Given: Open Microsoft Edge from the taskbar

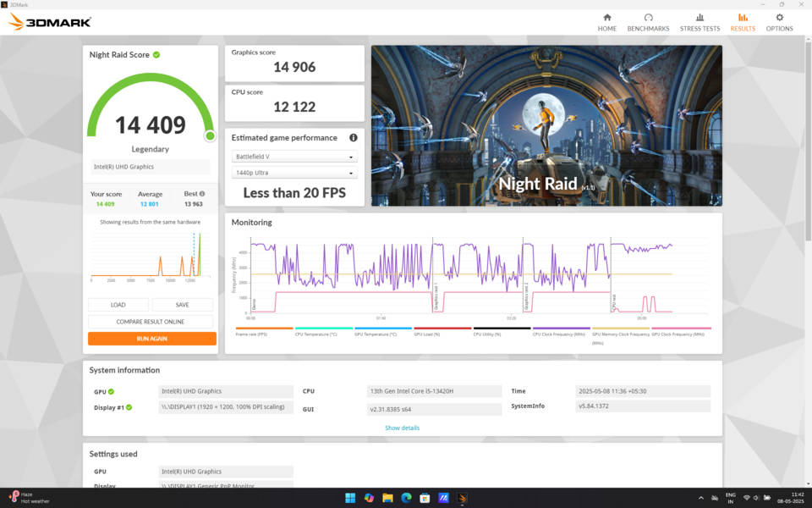Looking at the screenshot, I should click(406, 498).
